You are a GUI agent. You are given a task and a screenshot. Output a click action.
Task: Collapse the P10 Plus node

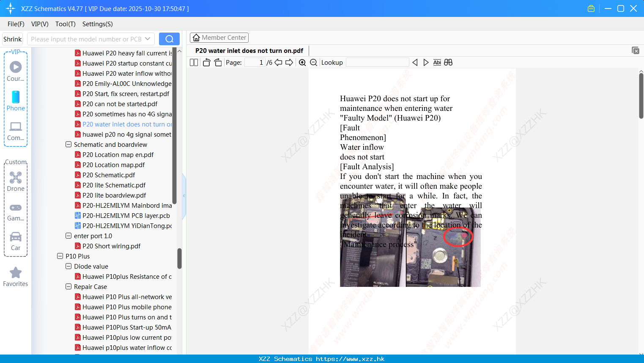60,256
